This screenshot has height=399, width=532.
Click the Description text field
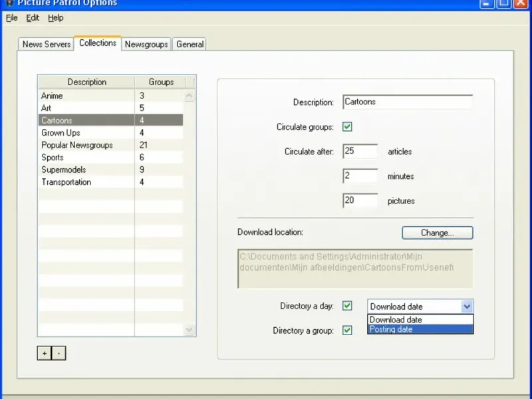pos(407,102)
